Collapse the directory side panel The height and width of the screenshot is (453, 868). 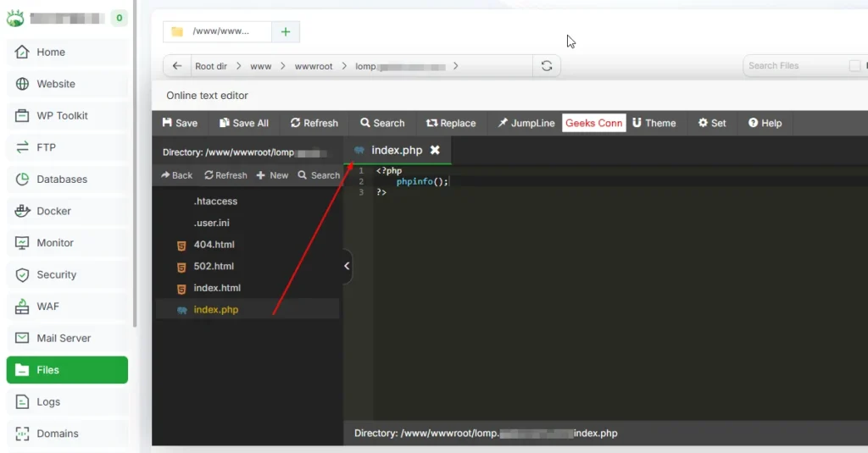pos(347,266)
